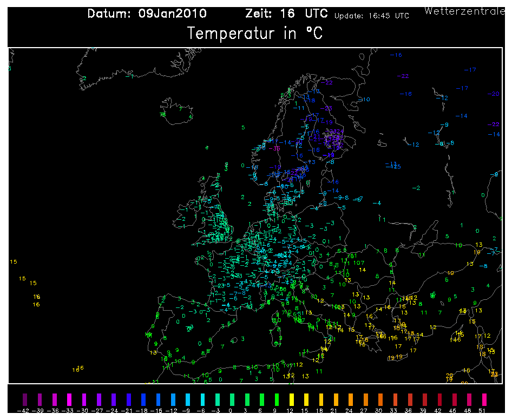Image resolution: width=512 pixels, height=420 pixels.
Task: Select the -9 reading at right map edge
Action: coord(494,174)
